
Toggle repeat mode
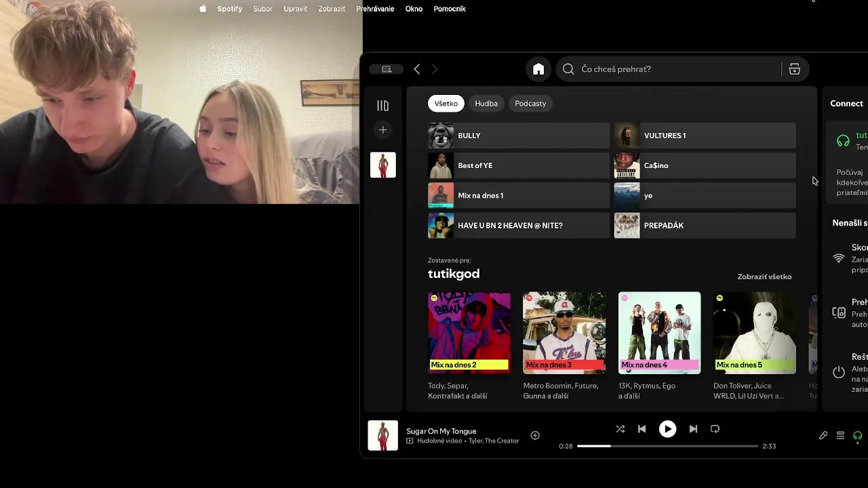tap(715, 429)
